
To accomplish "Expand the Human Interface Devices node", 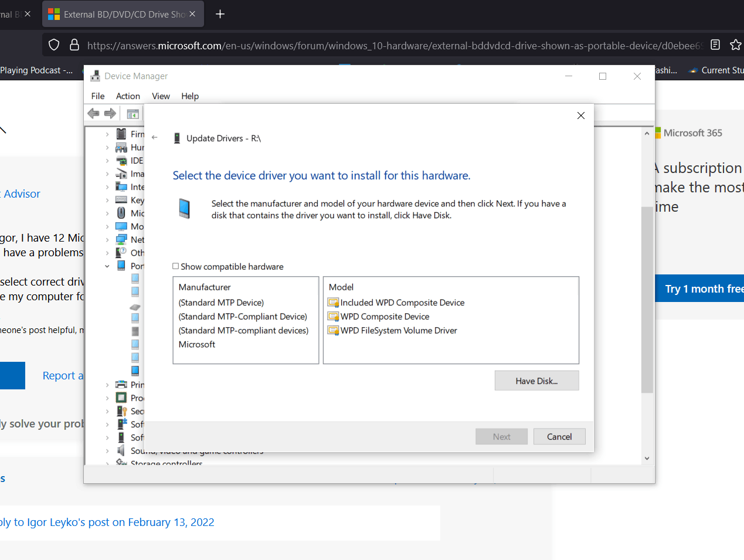I will tap(107, 147).
